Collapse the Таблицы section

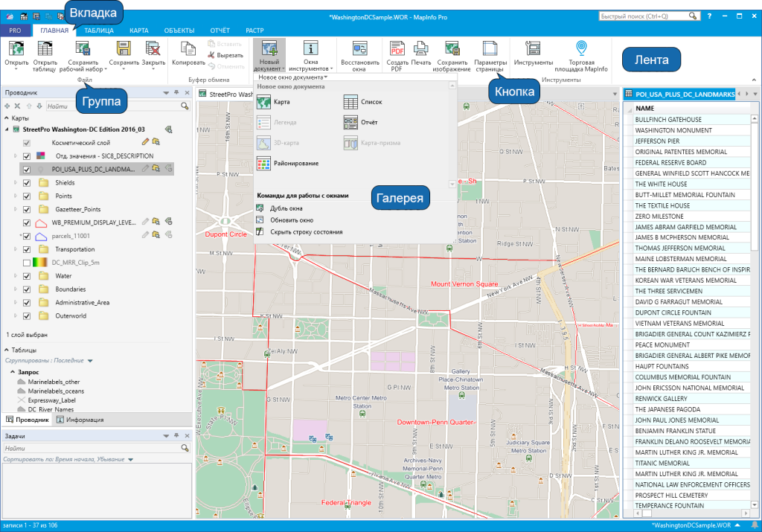7,350
